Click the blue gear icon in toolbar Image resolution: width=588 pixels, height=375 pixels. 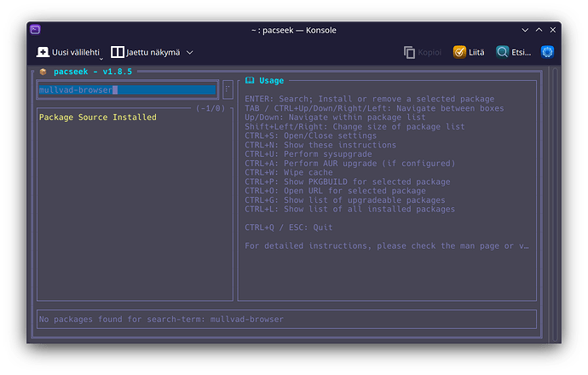547,52
